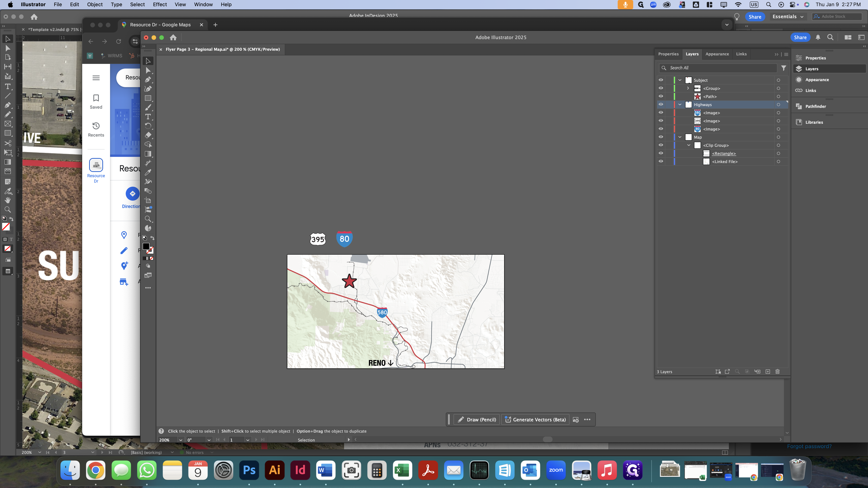Click Generate Vectors (Beta) button
The height and width of the screenshot is (488, 868).
click(535, 420)
